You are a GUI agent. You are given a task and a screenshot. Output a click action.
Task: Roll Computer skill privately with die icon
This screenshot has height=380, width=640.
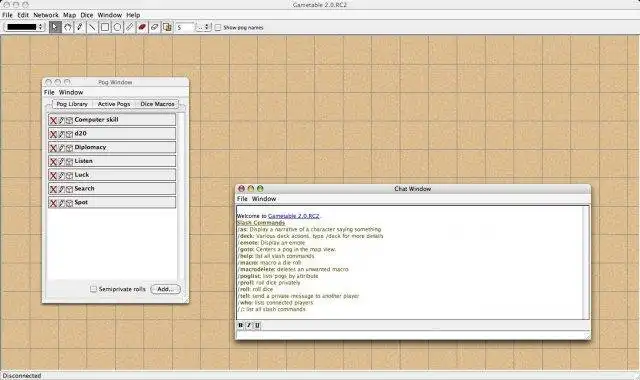click(69, 120)
